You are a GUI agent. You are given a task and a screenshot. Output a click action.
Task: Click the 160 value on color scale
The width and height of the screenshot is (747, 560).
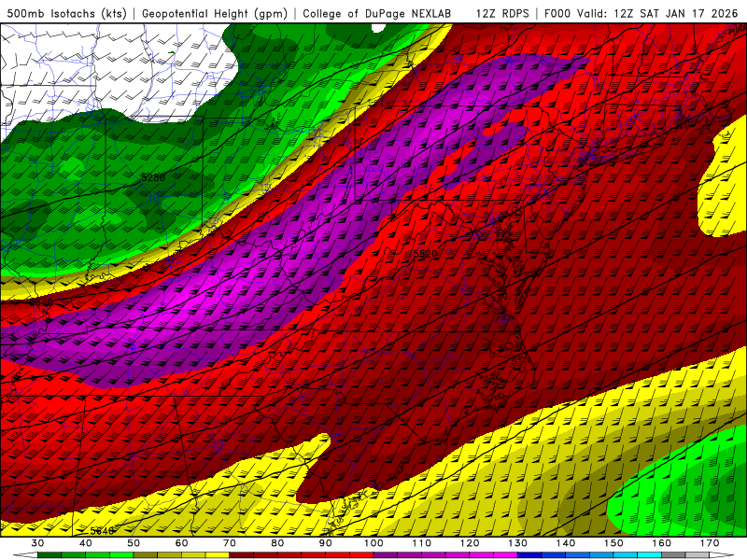662,543
